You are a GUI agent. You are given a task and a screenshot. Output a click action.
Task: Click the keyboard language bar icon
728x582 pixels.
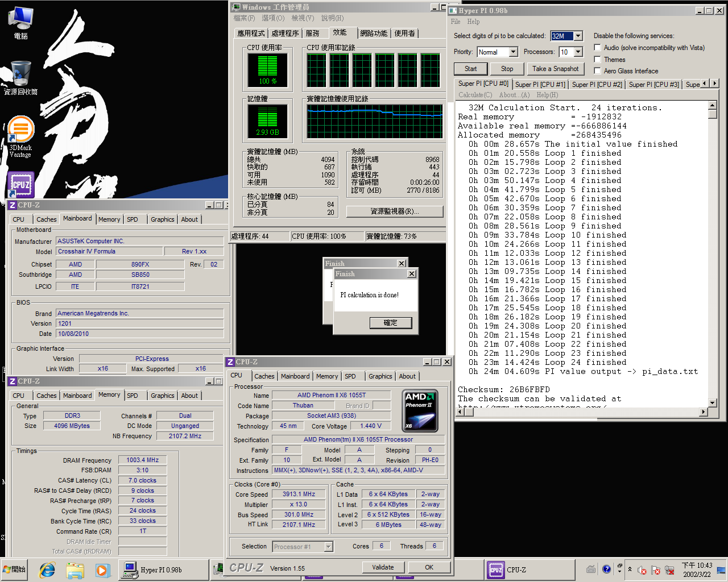pyautogui.click(x=591, y=569)
